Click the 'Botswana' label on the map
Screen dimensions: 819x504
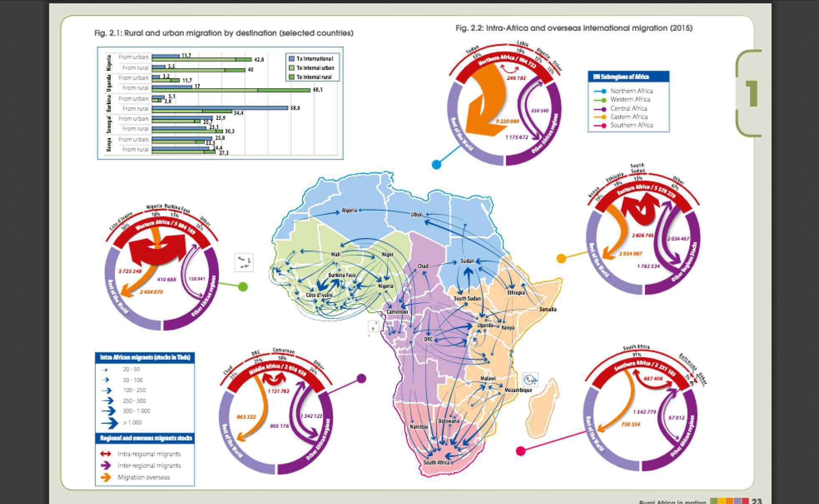[x=449, y=421]
